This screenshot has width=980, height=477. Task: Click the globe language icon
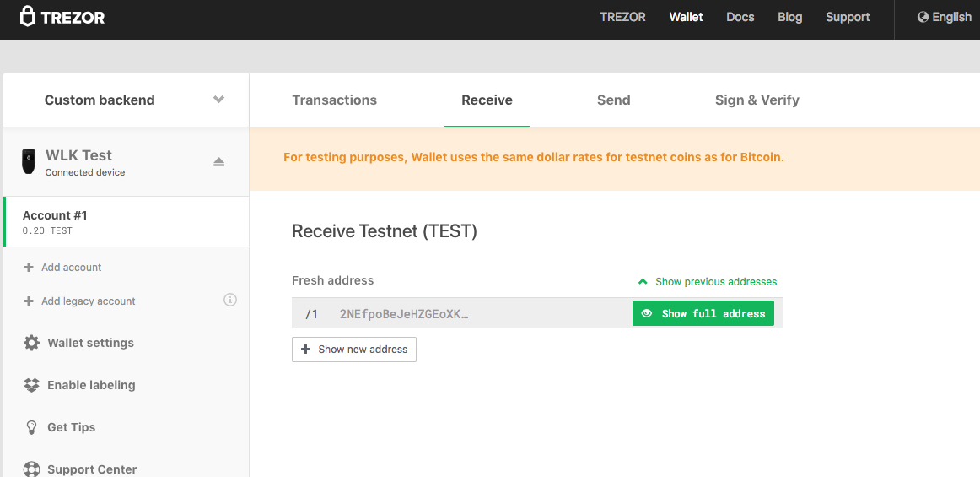923,17
